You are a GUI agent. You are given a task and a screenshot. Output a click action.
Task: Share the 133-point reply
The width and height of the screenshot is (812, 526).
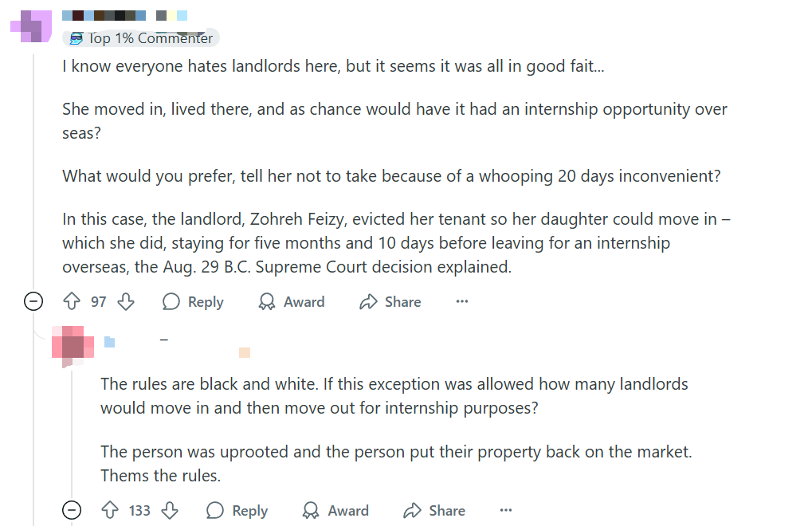point(434,511)
